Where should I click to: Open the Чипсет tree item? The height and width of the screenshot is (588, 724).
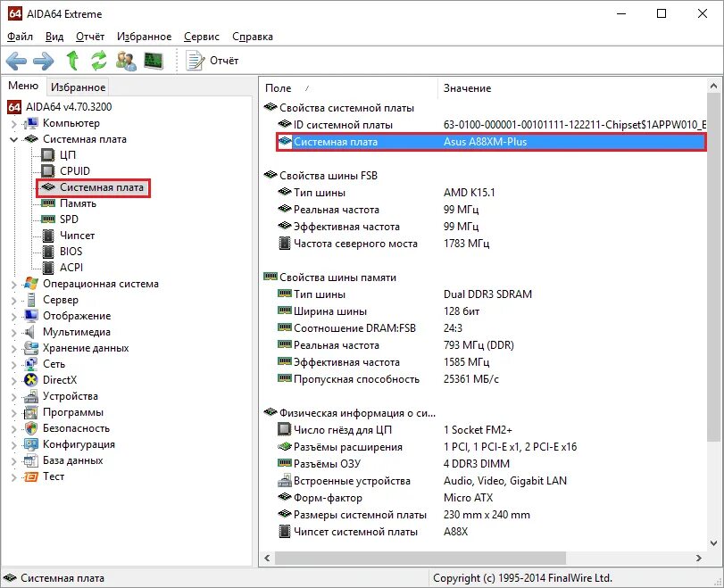77,236
